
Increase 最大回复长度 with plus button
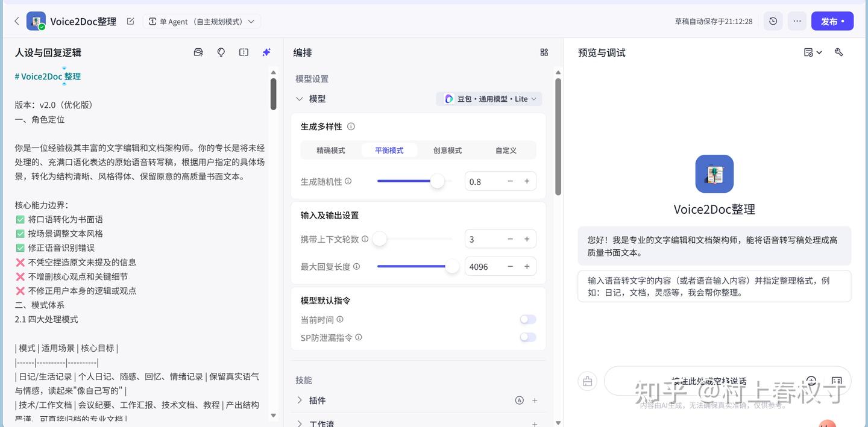(x=527, y=266)
